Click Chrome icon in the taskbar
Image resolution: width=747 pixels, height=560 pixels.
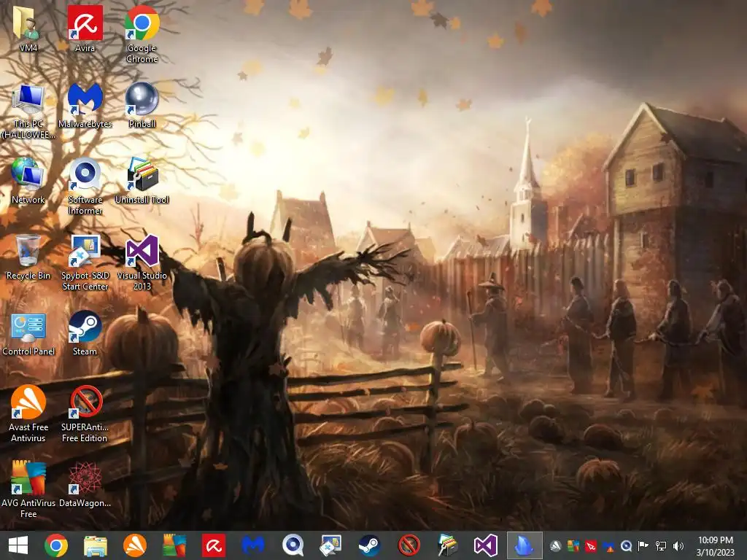point(56,545)
